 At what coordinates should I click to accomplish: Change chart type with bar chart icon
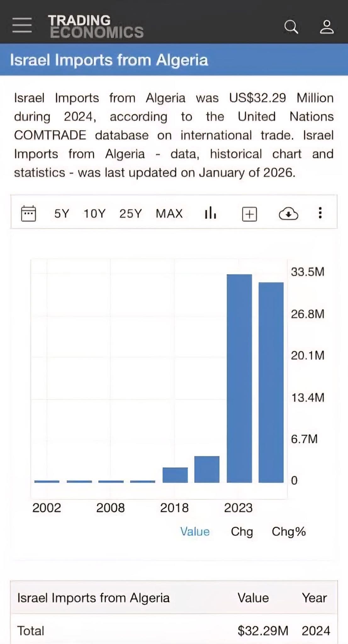(x=210, y=213)
